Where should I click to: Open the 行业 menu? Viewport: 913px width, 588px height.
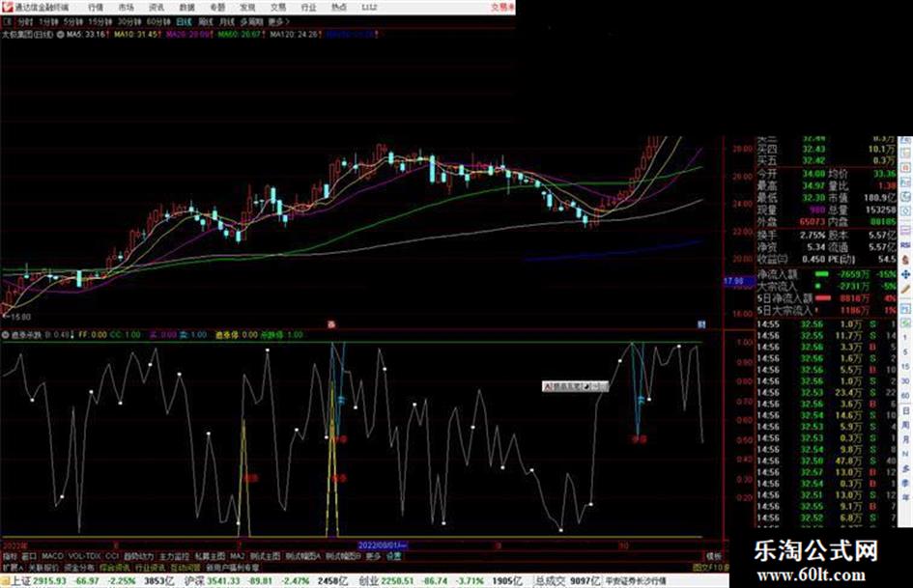point(308,8)
